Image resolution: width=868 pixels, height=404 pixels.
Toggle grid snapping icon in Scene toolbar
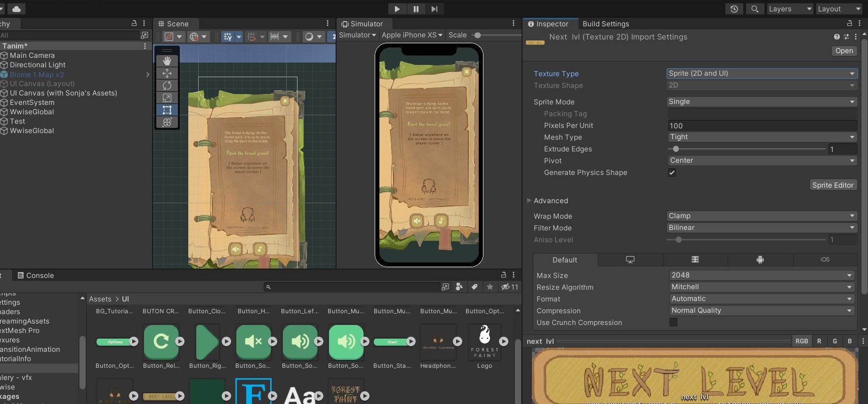point(228,36)
